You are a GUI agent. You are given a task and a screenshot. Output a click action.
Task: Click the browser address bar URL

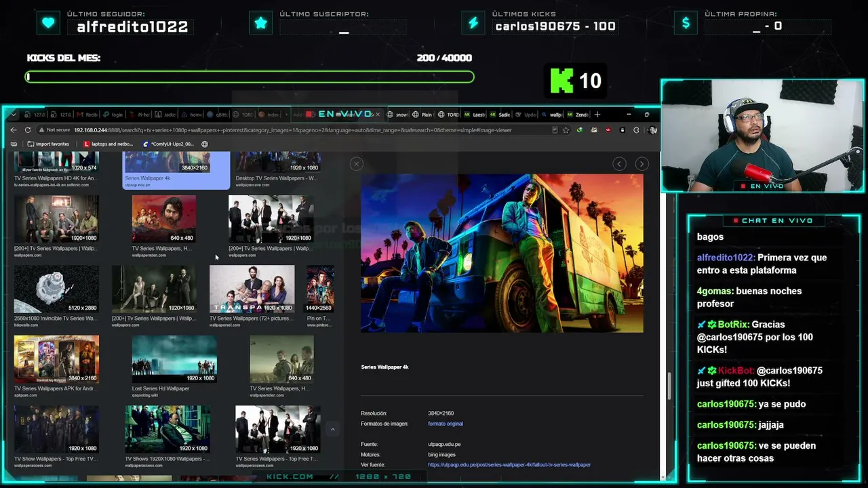point(293,130)
